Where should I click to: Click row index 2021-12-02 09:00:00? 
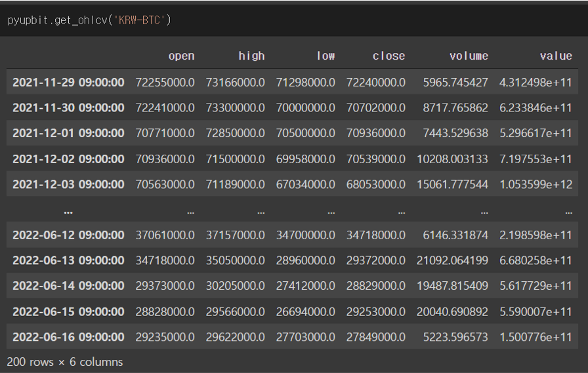click(68, 159)
